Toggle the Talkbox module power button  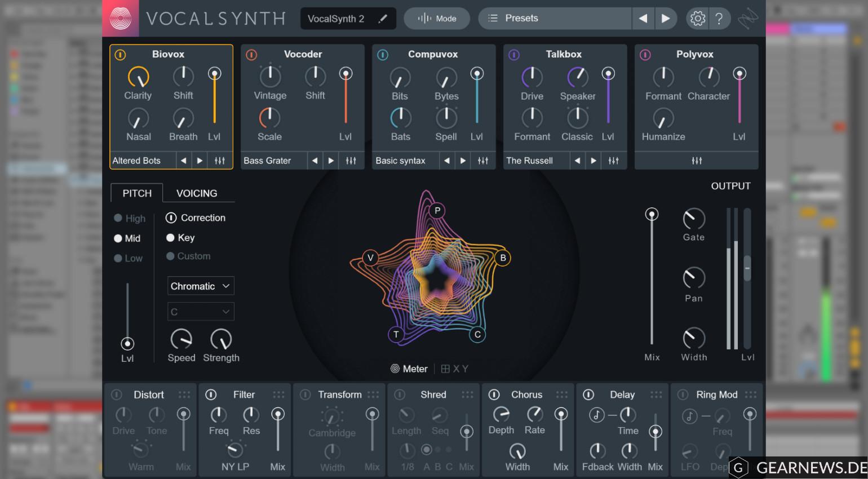coord(514,55)
